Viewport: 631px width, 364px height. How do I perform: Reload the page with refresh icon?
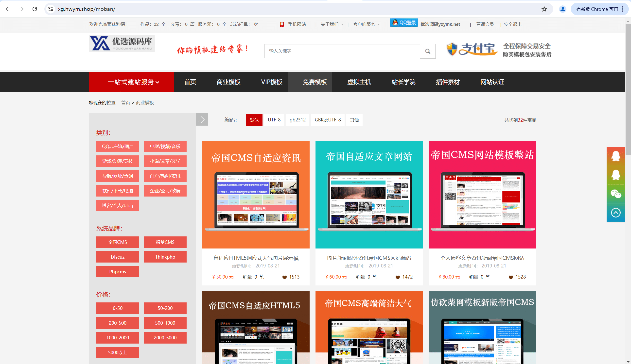tap(35, 9)
